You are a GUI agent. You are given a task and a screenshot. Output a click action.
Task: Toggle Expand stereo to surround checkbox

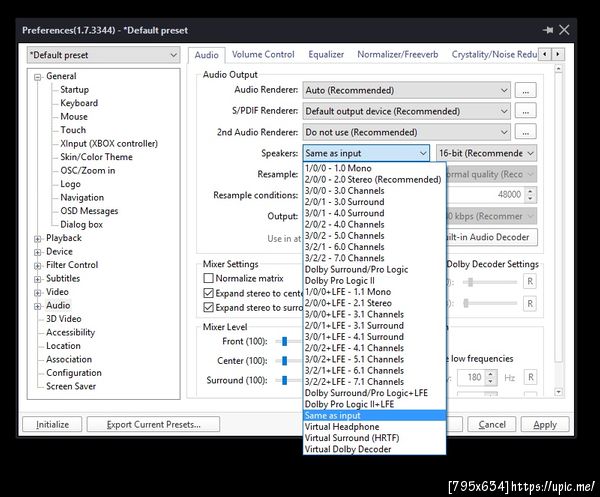tap(209, 308)
